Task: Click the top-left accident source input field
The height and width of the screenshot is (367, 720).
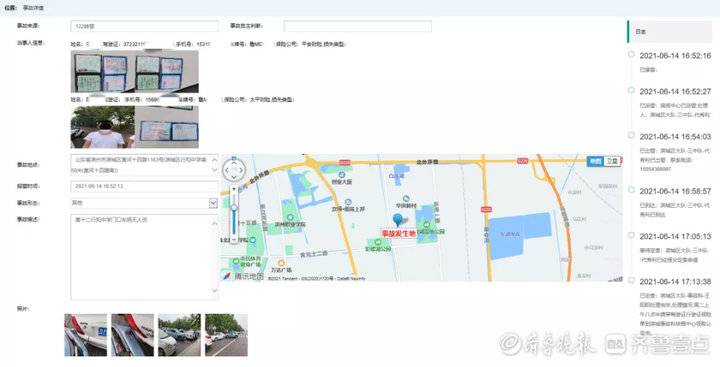Action: (x=145, y=26)
